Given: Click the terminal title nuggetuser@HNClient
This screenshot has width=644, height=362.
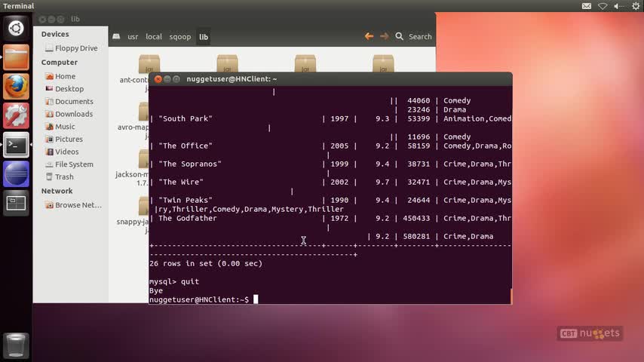Looking at the screenshot, I should click(232, 79).
